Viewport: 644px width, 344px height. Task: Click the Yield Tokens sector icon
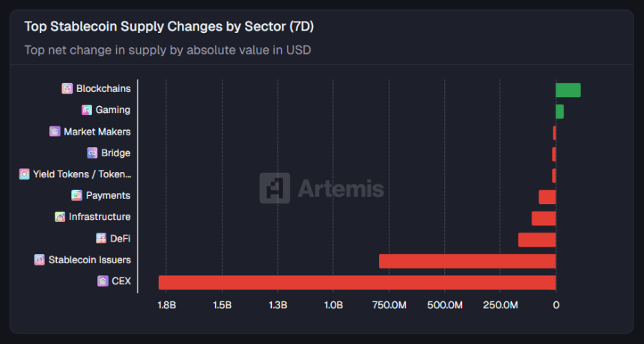tap(24, 174)
